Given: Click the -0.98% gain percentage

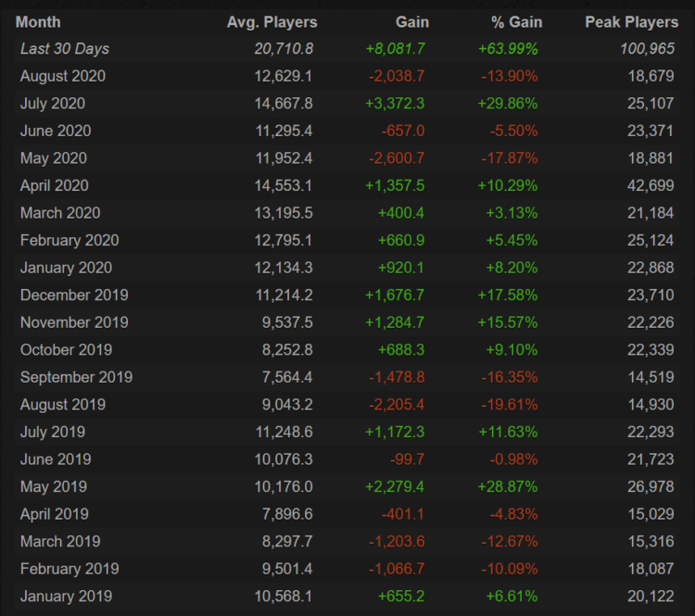Looking at the screenshot, I should click(513, 459).
